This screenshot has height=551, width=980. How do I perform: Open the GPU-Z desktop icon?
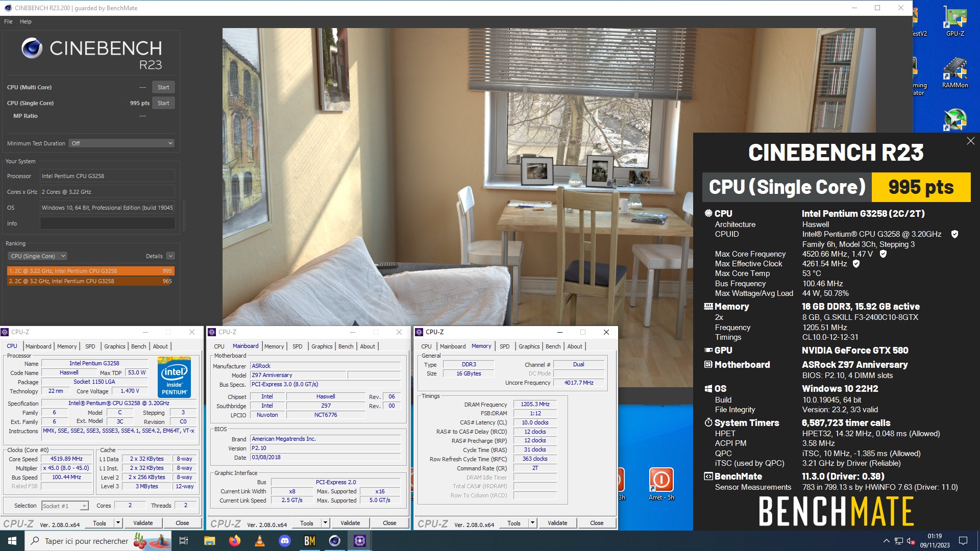955,21
